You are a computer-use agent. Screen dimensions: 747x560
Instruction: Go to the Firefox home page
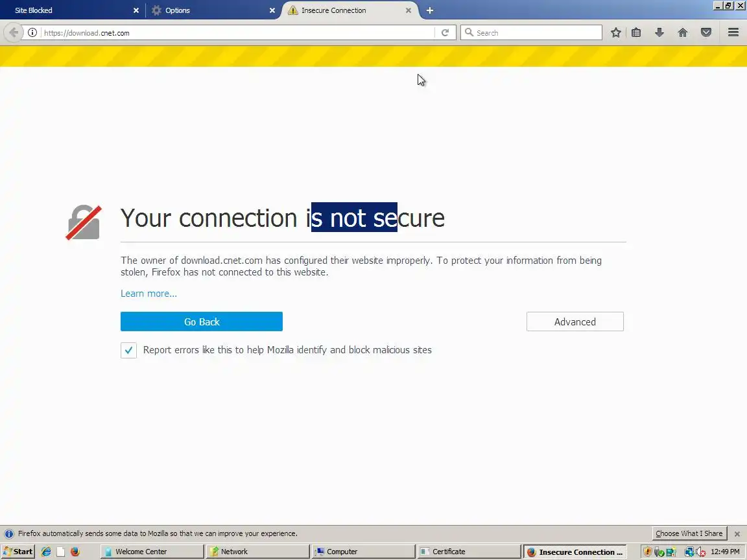683,32
